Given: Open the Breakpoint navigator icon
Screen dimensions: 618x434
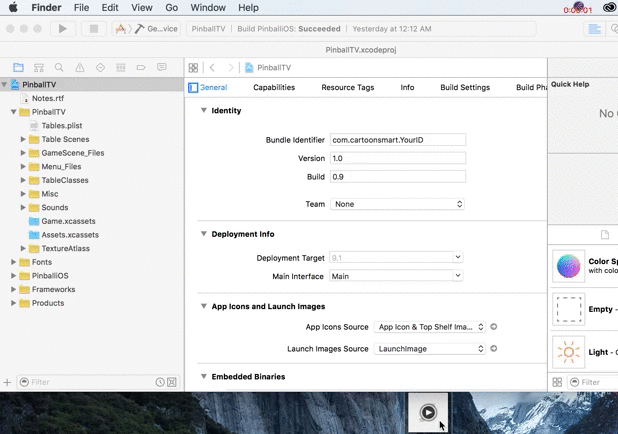Looking at the screenshot, I should [139, 68].
